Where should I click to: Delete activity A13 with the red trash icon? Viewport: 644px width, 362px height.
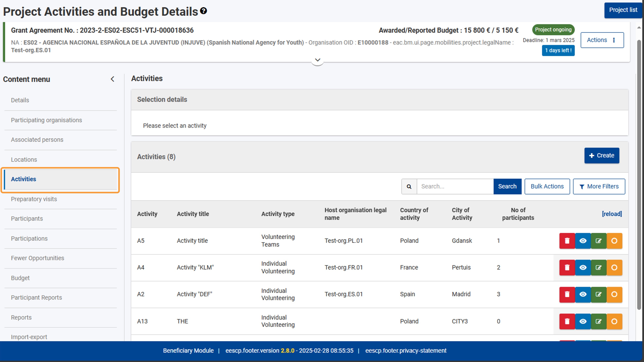567,321
